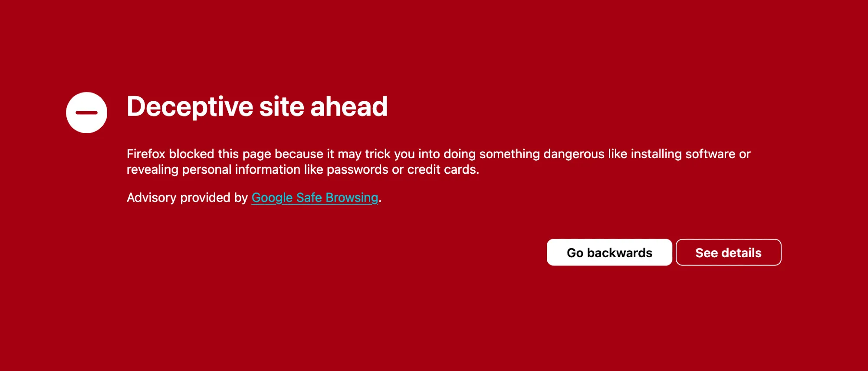
Task: Click the word "details" on the outlined button
Action: [x=741, y=252]
